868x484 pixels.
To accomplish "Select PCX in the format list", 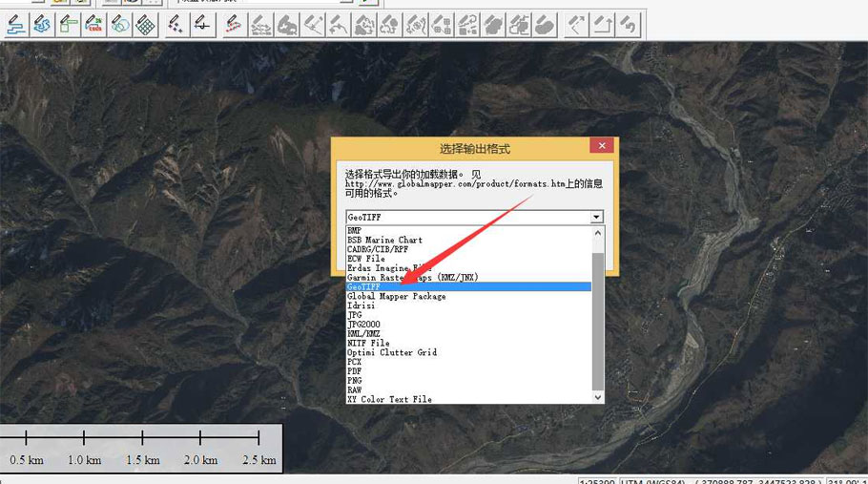I will [468, 362].
